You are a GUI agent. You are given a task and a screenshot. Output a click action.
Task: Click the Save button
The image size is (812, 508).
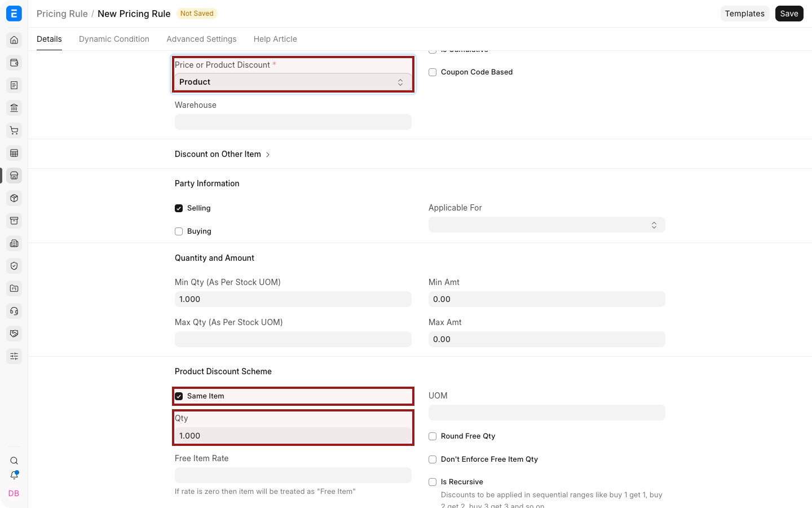789,14
